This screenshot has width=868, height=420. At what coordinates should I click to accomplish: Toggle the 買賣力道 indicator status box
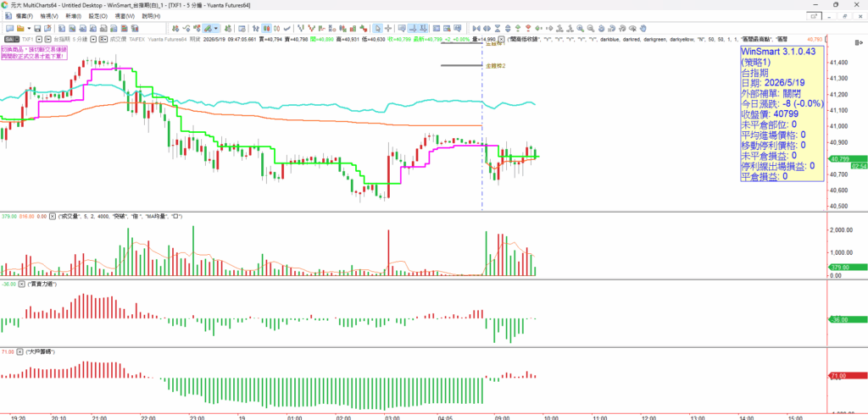tap(21, 284)
